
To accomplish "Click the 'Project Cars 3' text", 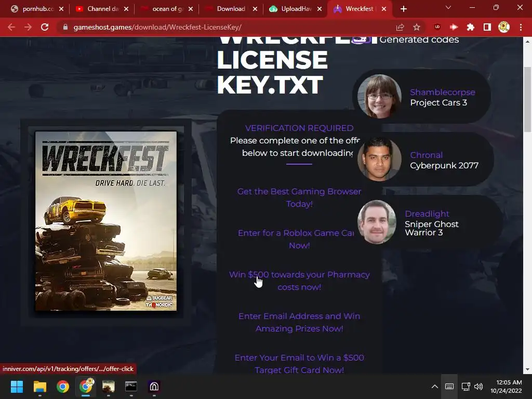I will pyautogui.click(x=438, y=102).
